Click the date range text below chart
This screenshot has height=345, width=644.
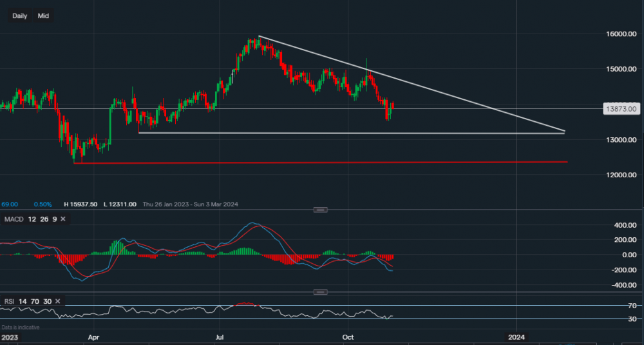pyautogui.click(x=190, y=204)
